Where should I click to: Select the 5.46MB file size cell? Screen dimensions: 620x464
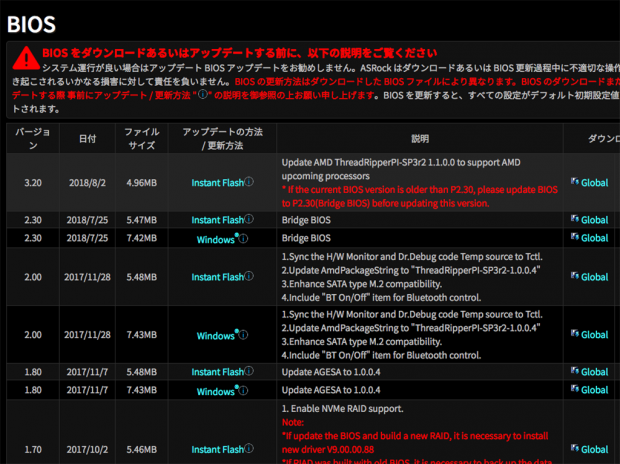click(x=142, y=449)
